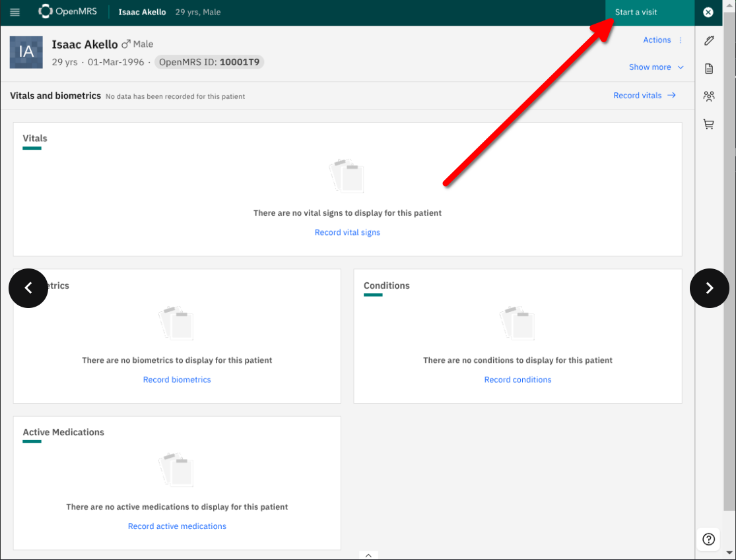This screenshot has width=736, height=560.
Task: Click Record vitals in the header
Action: [x=644, y=96]
